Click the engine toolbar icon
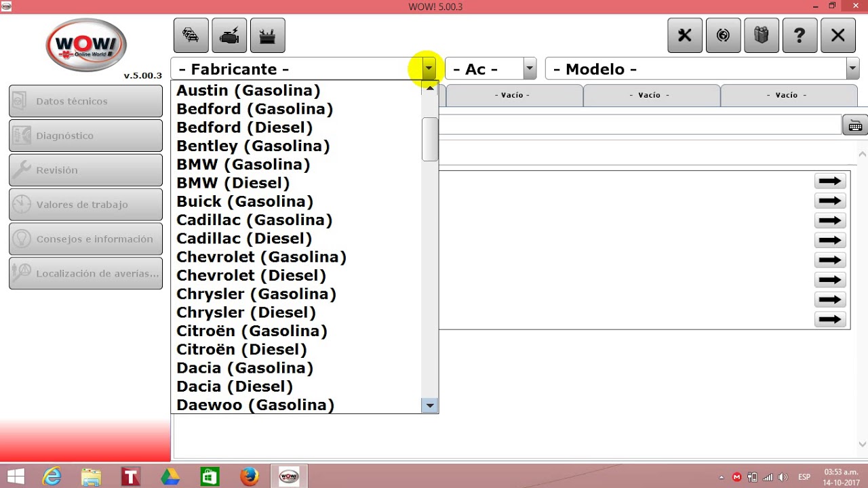Screen dimensions: 868x488 [229, 35]
